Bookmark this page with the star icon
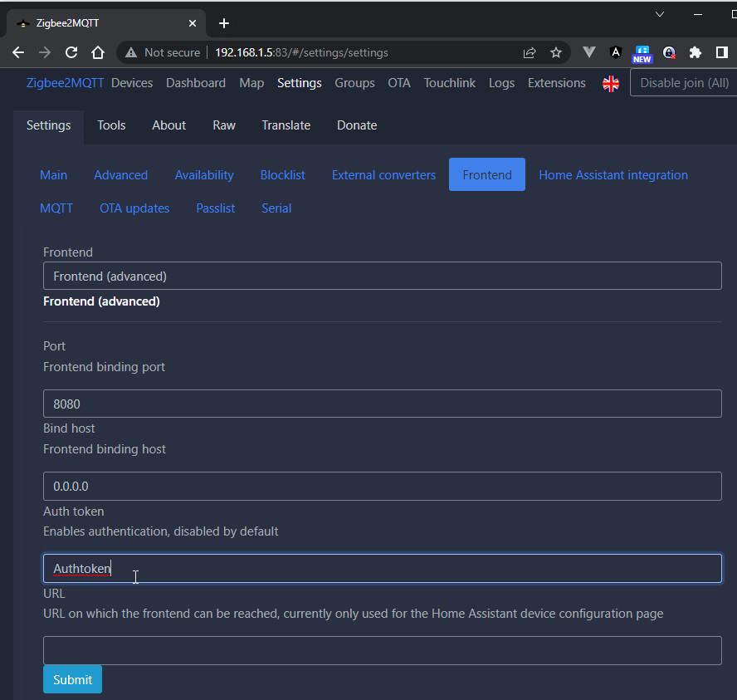The height and width of the screenshot is (700, 737). click(x=556, y=52)
